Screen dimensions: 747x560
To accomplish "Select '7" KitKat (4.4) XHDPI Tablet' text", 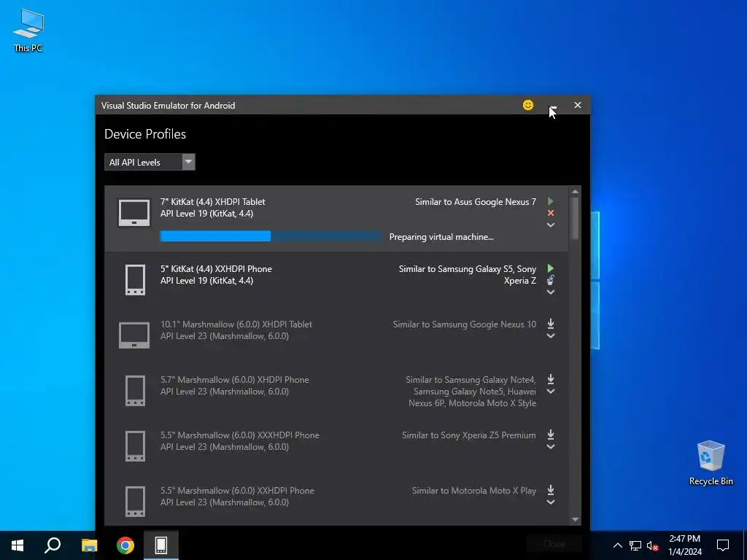I will tap(212, 202).
